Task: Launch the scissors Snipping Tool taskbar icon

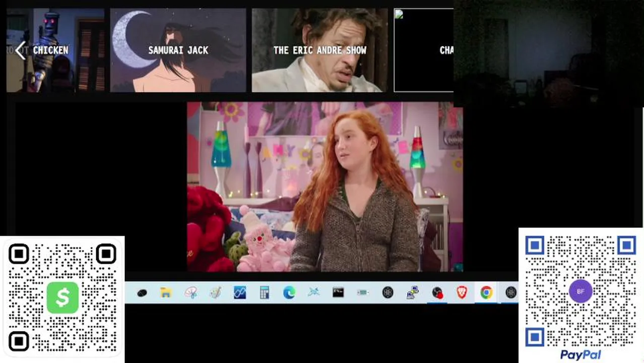Action: [x=191, y=292]
